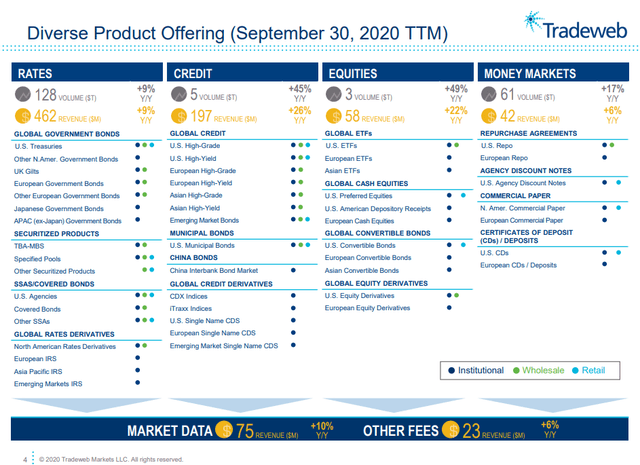This screenshot has height=465, width=640.
Task: Click the Institutional dot beside European Equity Derivatives
Action: (x=449, y=308)
